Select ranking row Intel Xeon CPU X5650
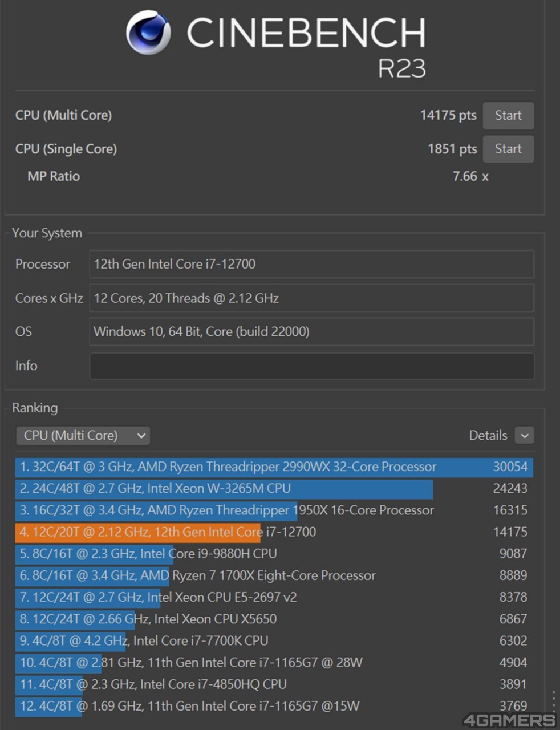560x730 pixels. [274, 619]
